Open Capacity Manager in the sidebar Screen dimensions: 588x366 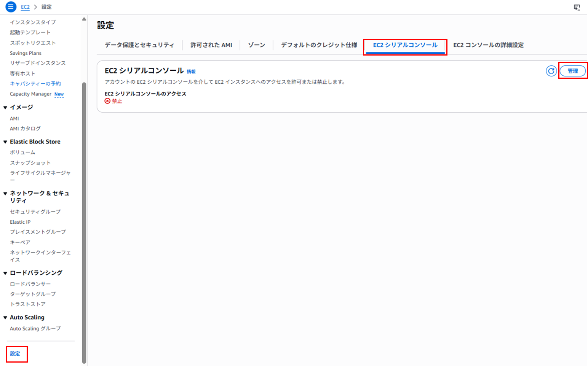(30, 94)
